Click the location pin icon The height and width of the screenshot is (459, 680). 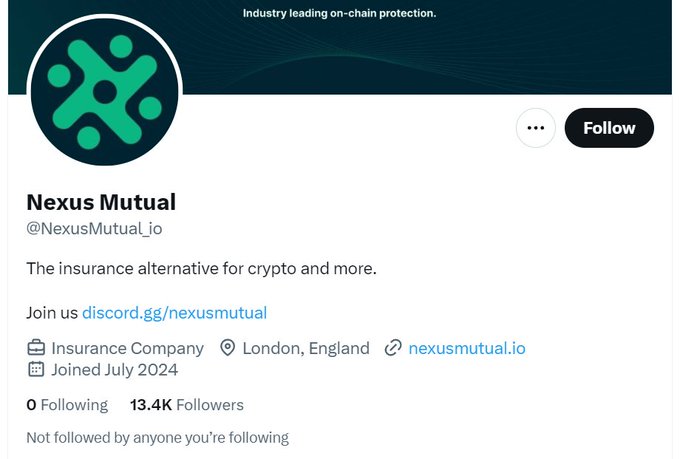click(227, 348)
